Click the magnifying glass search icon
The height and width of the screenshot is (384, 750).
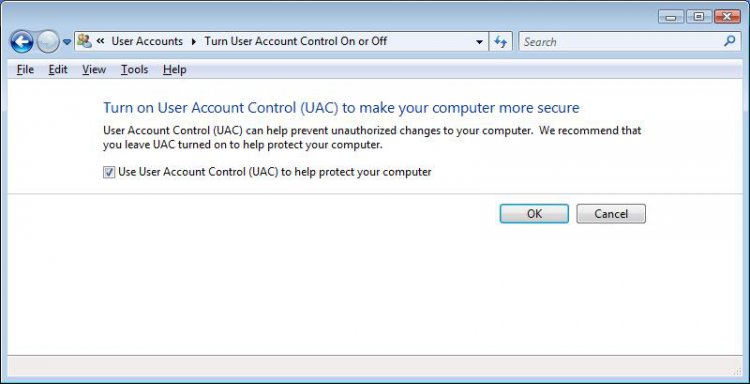[x=729, y=41]
